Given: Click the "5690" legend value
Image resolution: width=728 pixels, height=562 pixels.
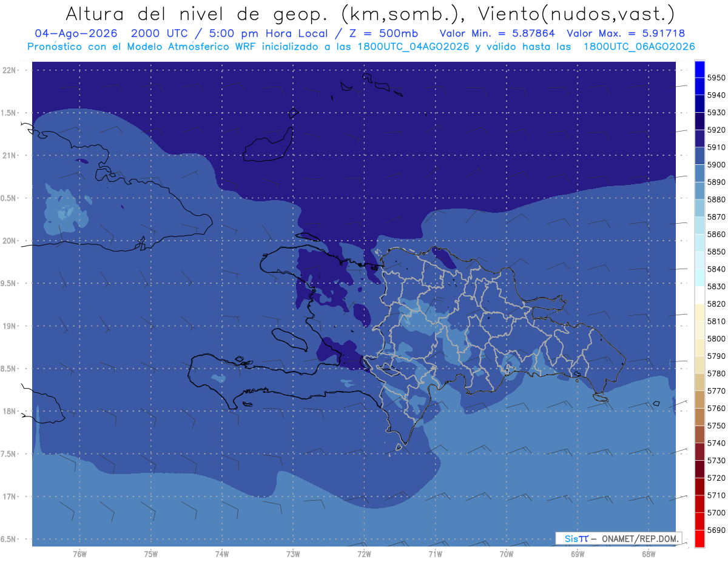Looking at the screenshot, I should tap(716, 530).
